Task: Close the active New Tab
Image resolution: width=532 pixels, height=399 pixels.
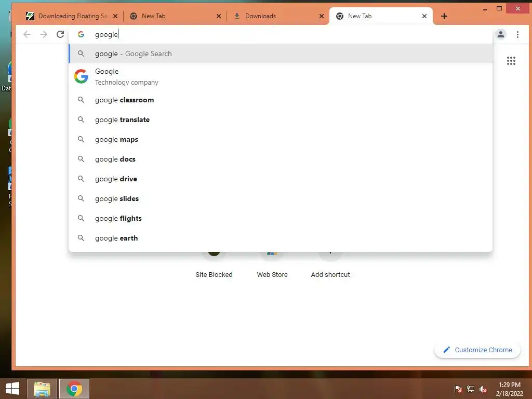Action: point(424,16)
